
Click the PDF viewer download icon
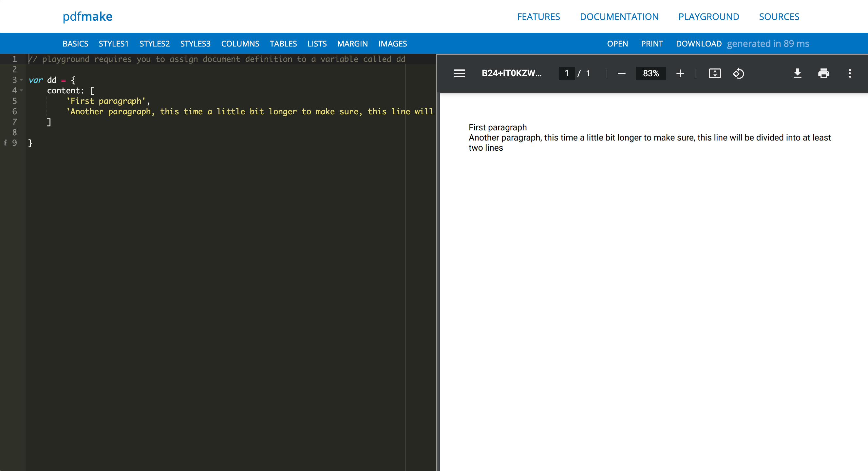[797, 73]
